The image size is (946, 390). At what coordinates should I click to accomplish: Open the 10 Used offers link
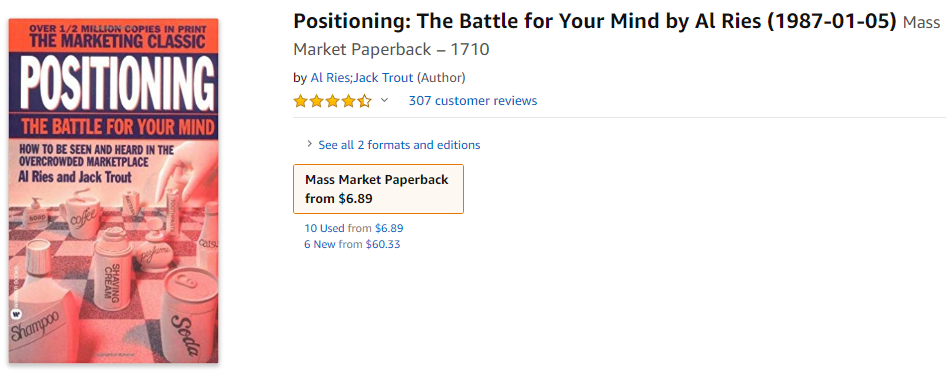tap(324, 228)
